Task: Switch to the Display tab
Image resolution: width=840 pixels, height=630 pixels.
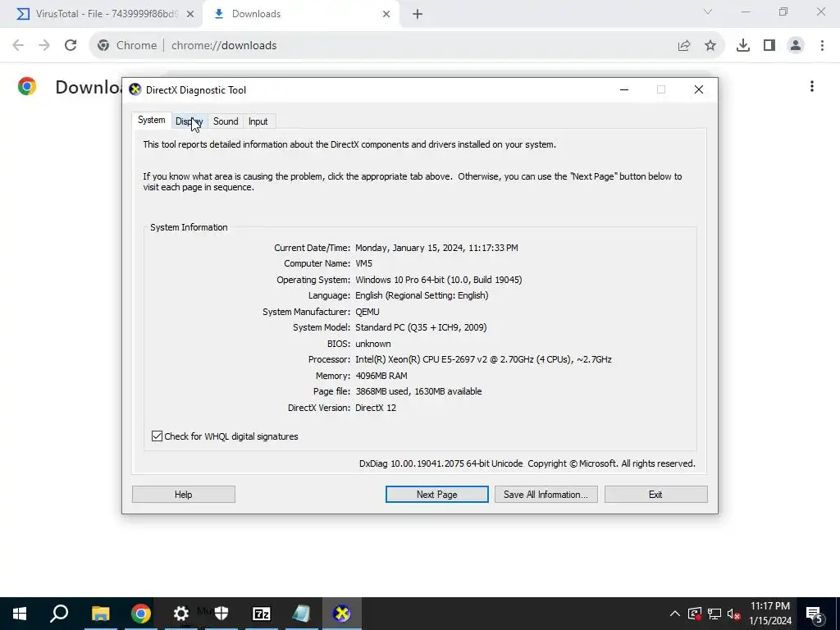Action: [189, 121]
